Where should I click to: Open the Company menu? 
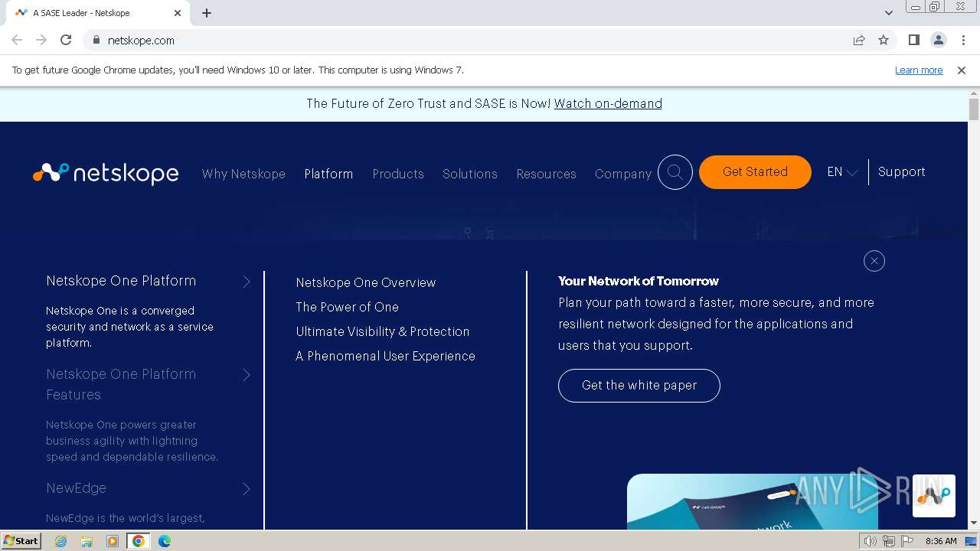click(623, 174)
